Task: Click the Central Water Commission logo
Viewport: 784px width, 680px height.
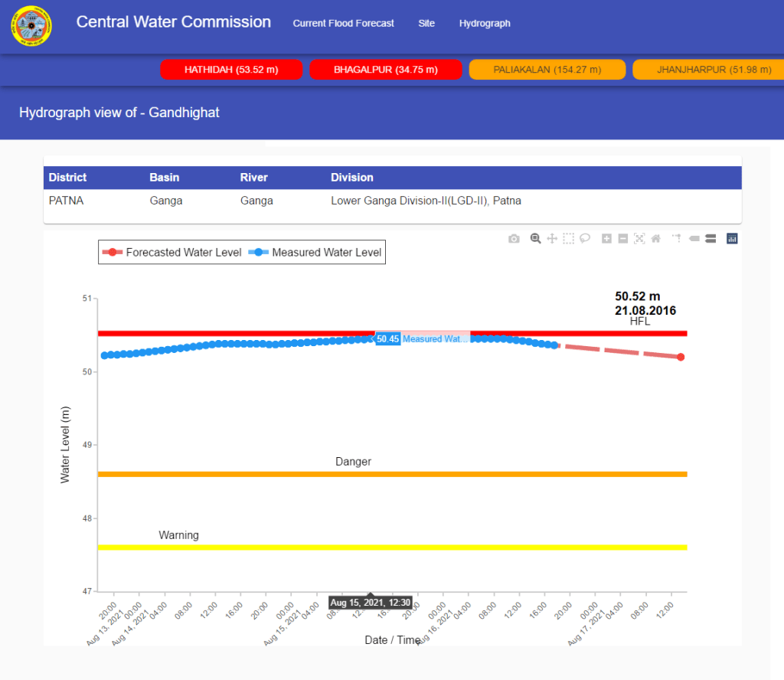Action: coord(31,26)
